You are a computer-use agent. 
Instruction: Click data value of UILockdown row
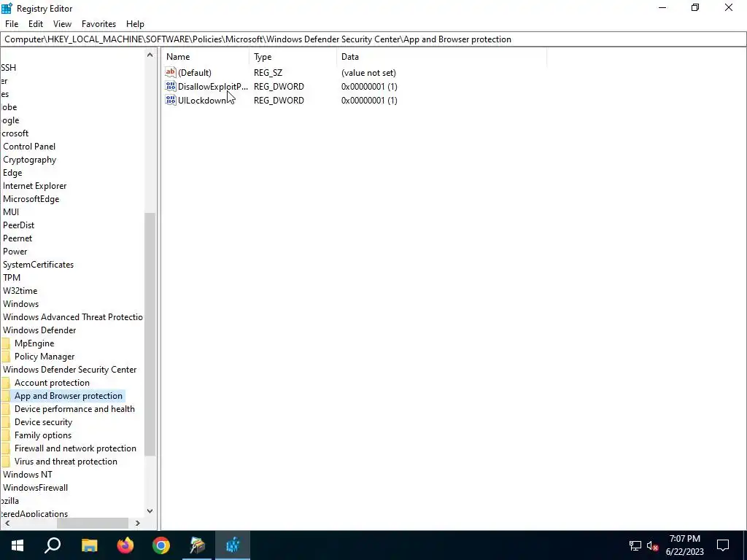tap(369, 101)
